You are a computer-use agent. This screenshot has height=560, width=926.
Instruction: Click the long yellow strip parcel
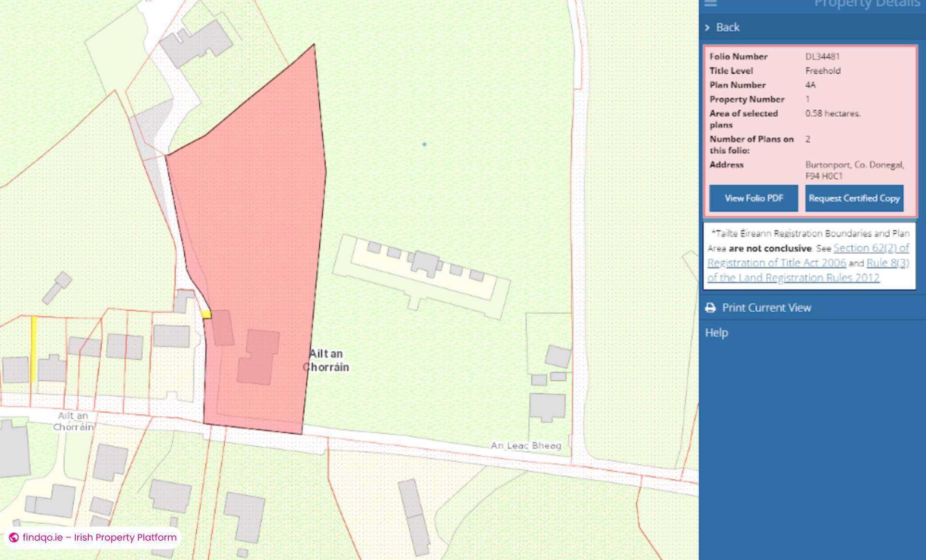(x=34, y=348)
